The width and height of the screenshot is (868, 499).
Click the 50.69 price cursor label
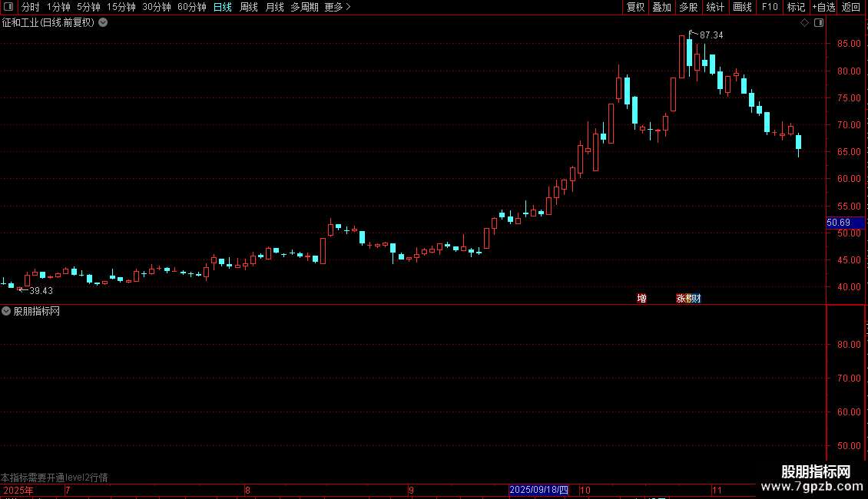tap(845, 223)
